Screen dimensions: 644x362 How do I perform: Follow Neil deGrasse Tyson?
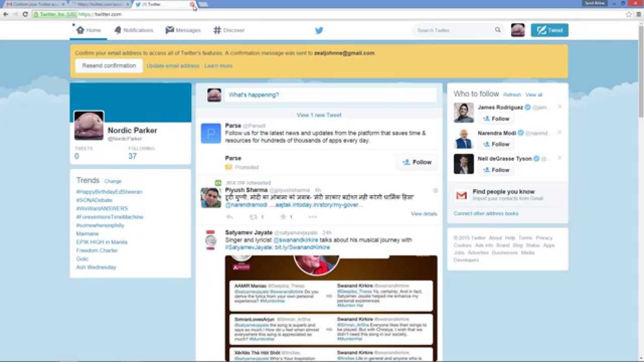(496, 170)
